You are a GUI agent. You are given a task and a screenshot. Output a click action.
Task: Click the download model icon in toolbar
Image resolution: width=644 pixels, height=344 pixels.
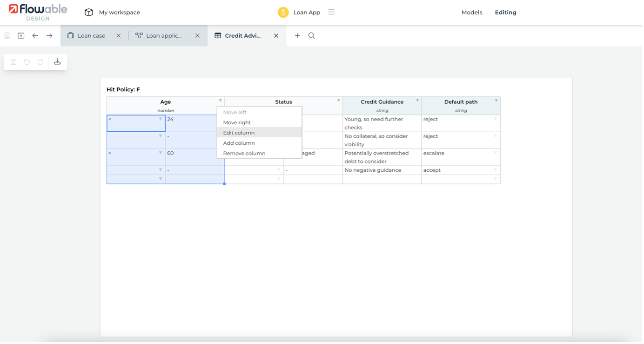57,62
